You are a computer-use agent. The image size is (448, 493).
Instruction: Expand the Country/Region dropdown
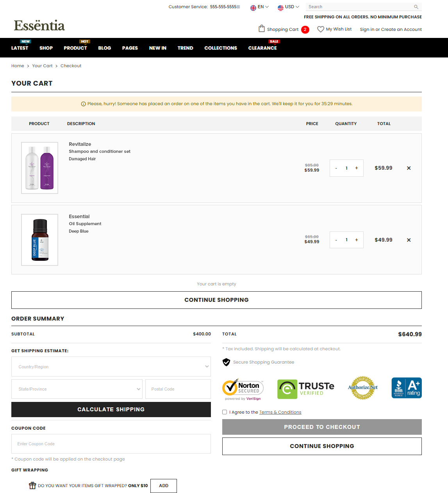point(111,367)
